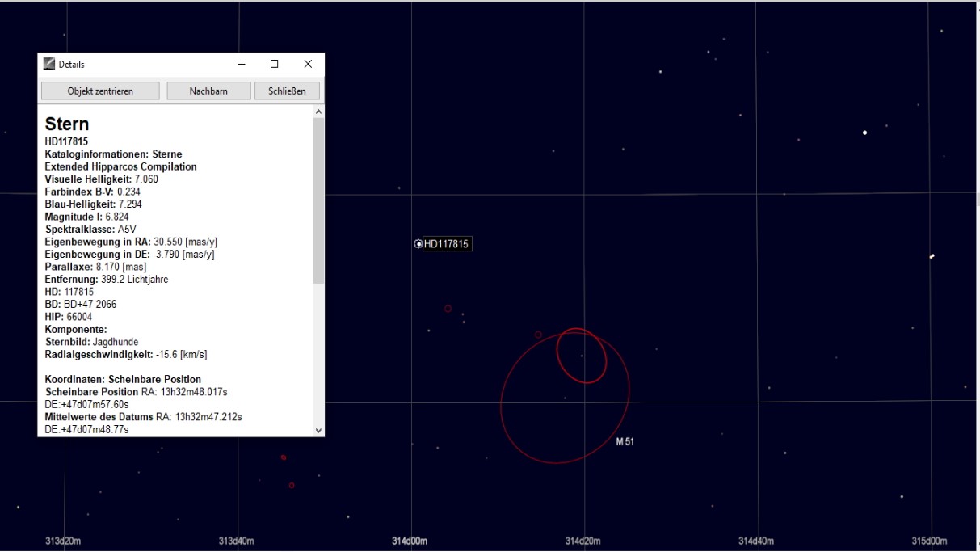Click the HD117815 label on the sky map
Viewport: 980px width, 552px height.
[x=447, y=244]
